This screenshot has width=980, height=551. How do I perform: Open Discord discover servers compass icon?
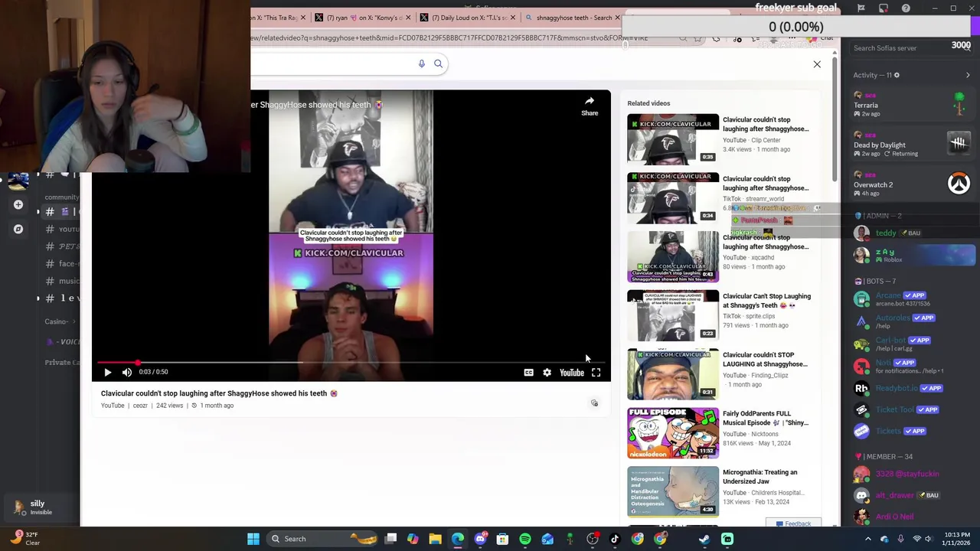[18, 229]
